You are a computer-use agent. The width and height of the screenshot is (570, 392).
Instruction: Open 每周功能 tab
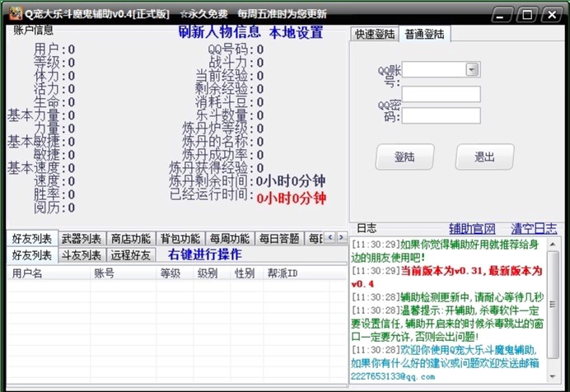click(230, 239)
